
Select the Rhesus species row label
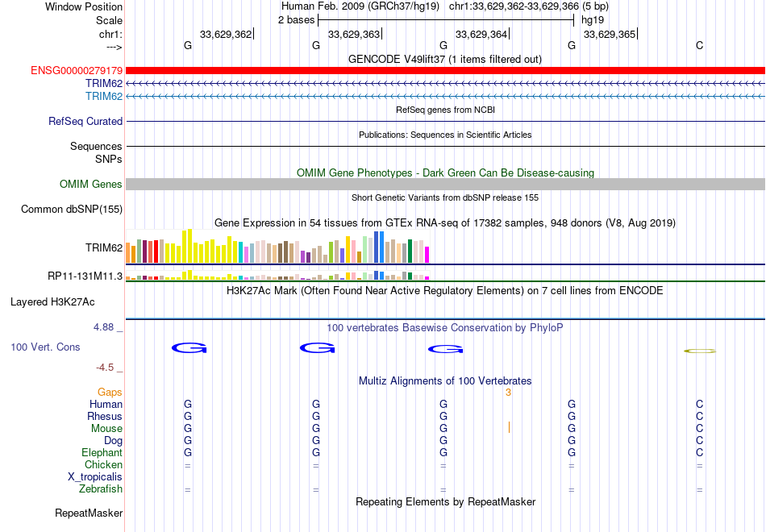(x=105, y=416)
